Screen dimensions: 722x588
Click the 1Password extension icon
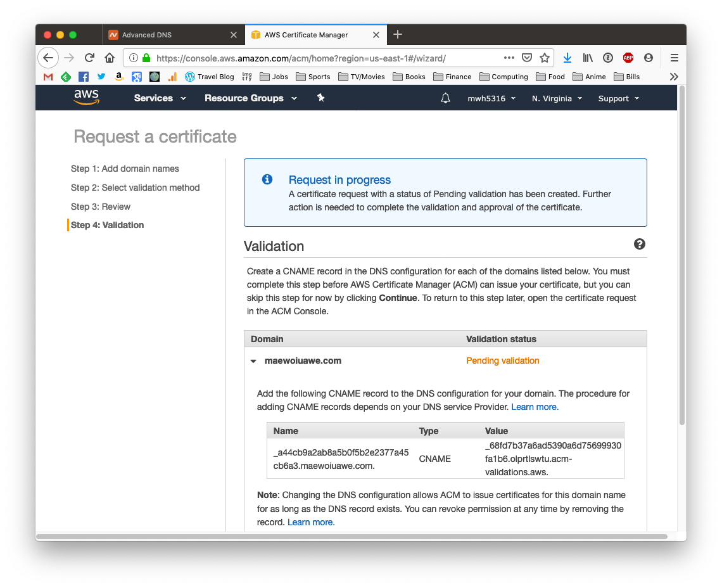pyautogui.click(x=608, y=58)
